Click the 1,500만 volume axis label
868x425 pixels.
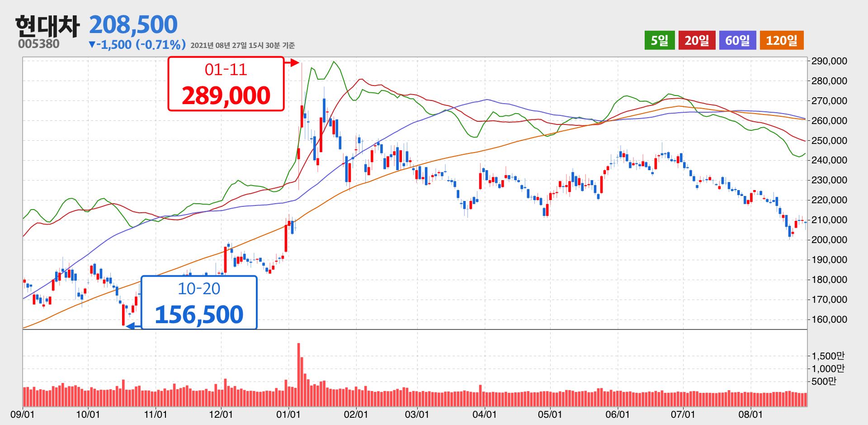[x=828, y=356]
